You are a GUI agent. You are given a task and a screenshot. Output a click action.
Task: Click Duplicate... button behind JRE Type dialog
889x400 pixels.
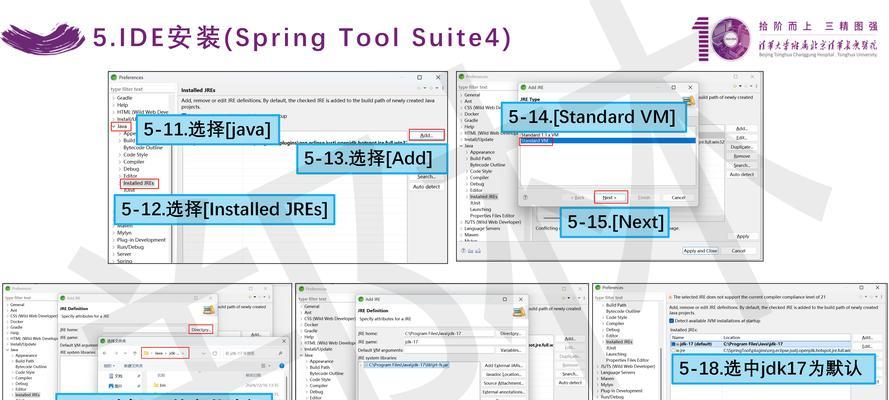point(741,147)
